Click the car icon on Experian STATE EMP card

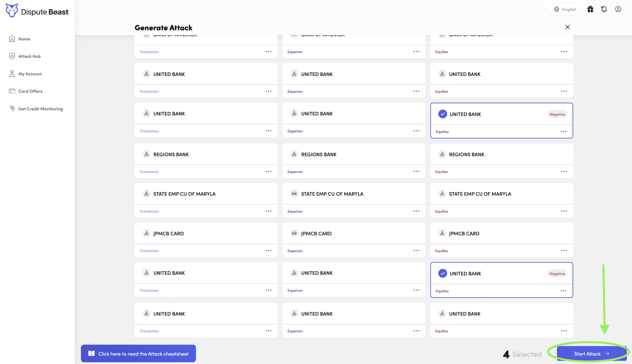click(294, 193)
